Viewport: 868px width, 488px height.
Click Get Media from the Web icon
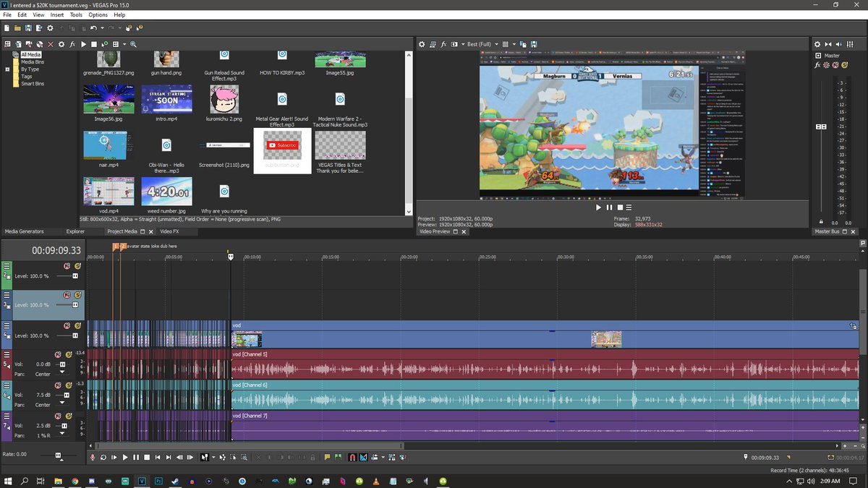(x=40, y=44)
